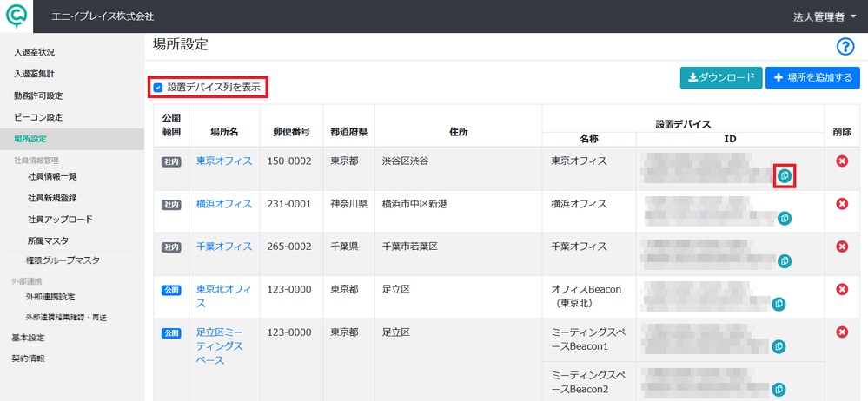Open the 法人管理者 user dropdown
Screen dimensions: 868x401
[x=825, y=17]
